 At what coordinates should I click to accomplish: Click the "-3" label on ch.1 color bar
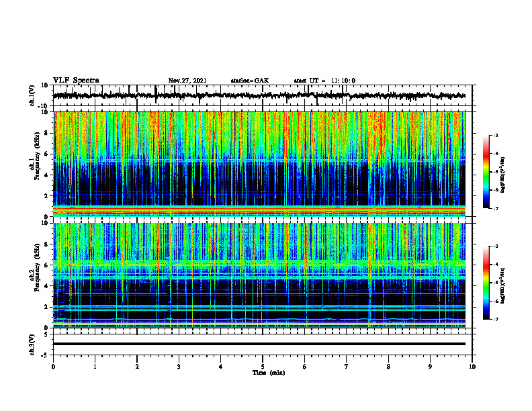click(496, 135)
